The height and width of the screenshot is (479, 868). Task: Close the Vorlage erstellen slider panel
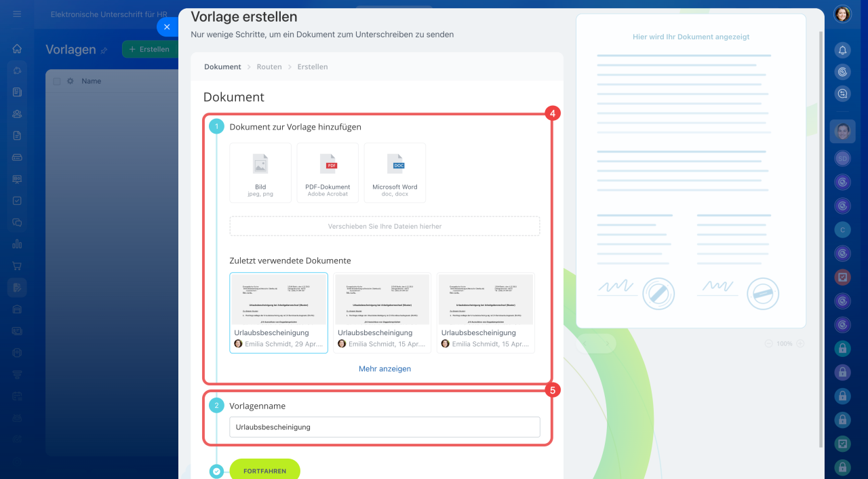click(x=167, y=26)
